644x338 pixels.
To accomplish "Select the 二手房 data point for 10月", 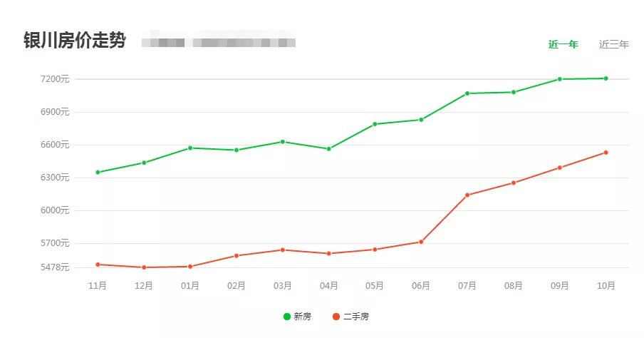I will 606,153.
